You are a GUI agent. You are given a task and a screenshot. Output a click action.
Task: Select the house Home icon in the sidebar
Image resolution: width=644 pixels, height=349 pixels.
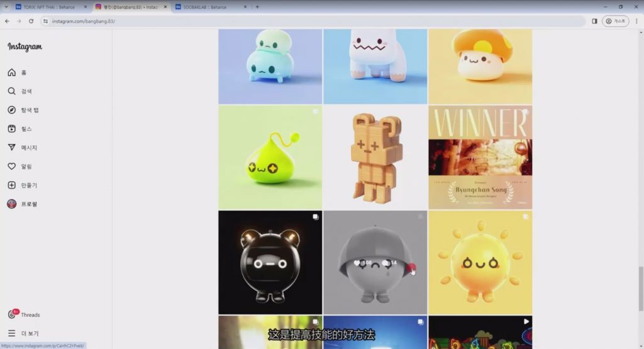(11, 73)
